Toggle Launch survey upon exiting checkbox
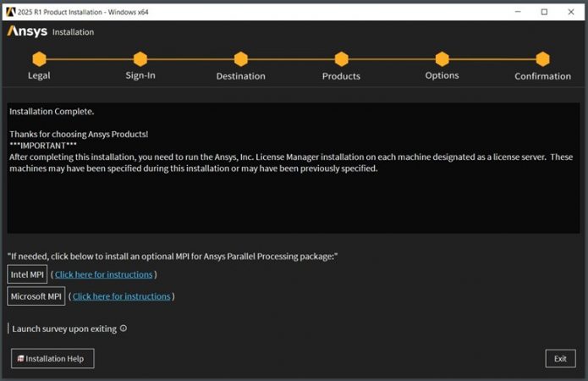588x381 pixels. tap(8, 329)
